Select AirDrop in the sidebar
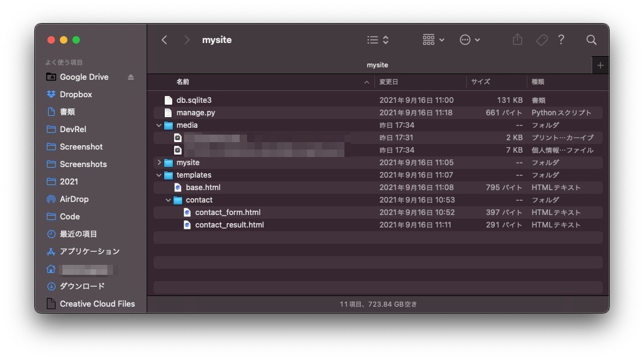The image size is (644, 359). (x=73, y=199)
